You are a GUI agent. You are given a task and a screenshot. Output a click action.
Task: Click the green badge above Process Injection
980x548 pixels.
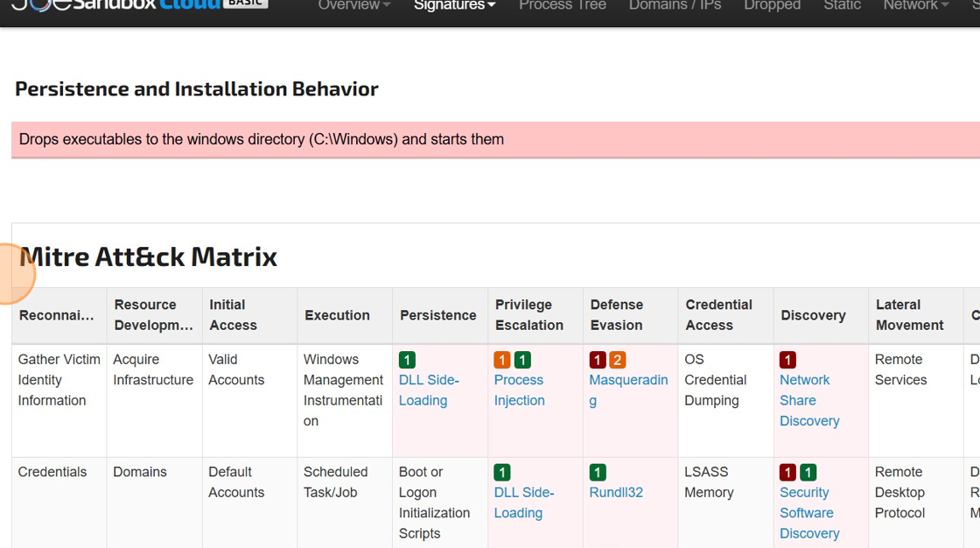(x=522, y=359)
